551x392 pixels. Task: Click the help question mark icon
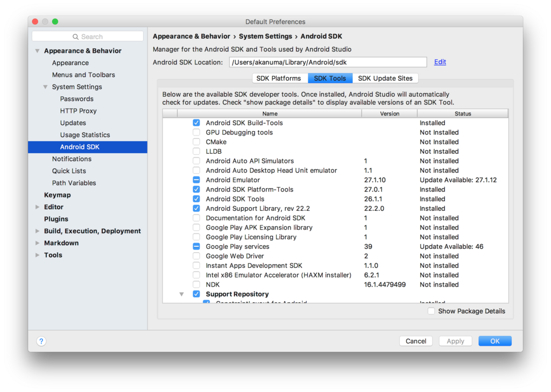coord(41,341)
